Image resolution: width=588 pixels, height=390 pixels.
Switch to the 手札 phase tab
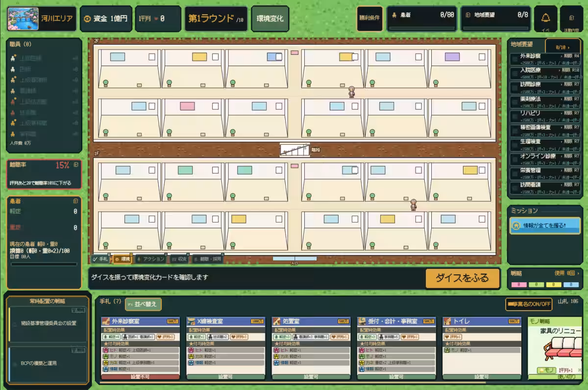[100, 259]
